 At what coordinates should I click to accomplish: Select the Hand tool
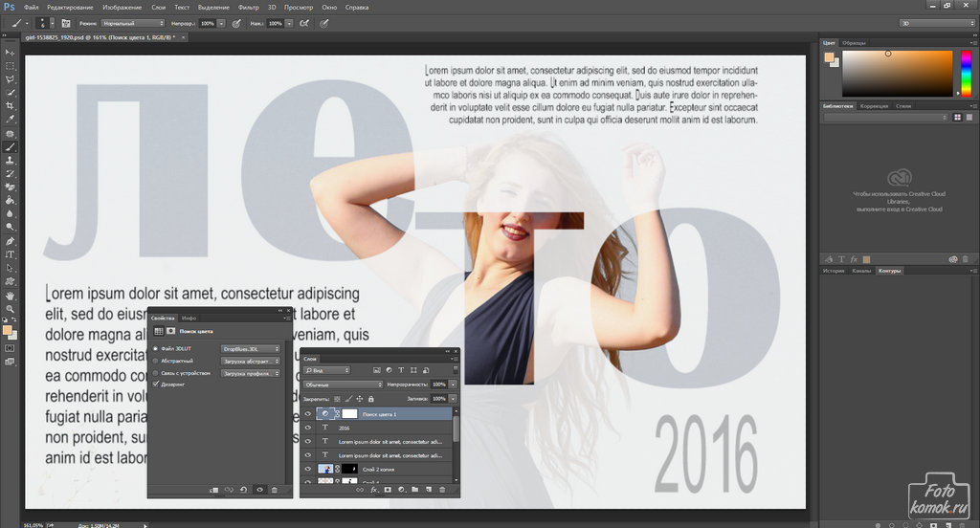pos(10,296)
